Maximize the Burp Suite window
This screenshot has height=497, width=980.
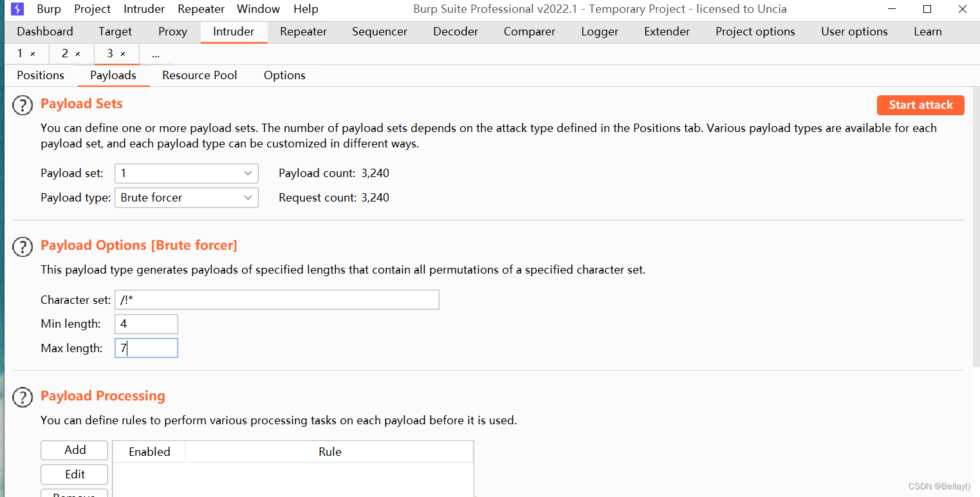(927, 9)
